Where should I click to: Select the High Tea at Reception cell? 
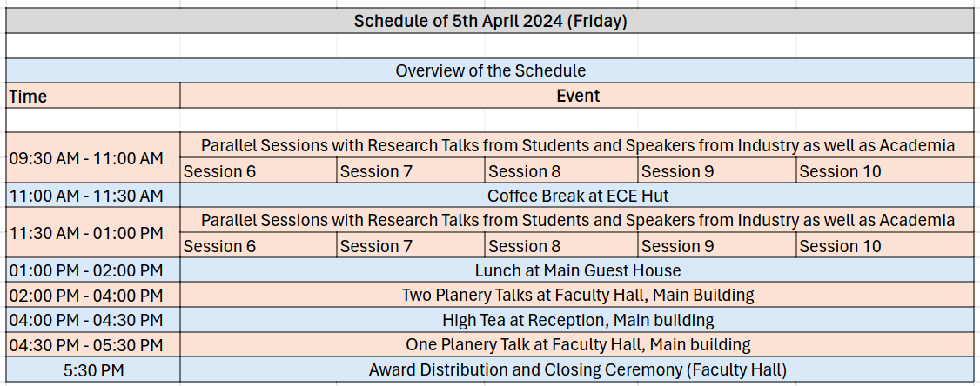pyautogui.click(x=577, y=320)
